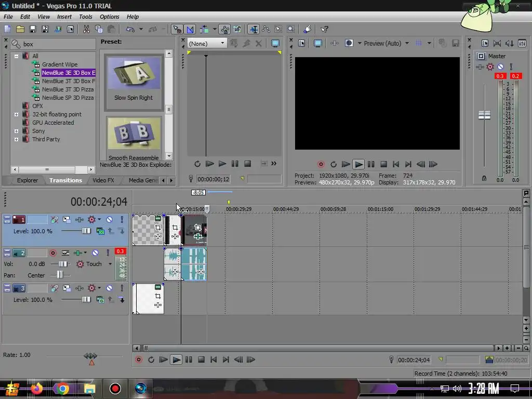The image size is (532, 399).
Task: Click Play in the video preview window
Action: pyautogui.click(x=358, y=164)
